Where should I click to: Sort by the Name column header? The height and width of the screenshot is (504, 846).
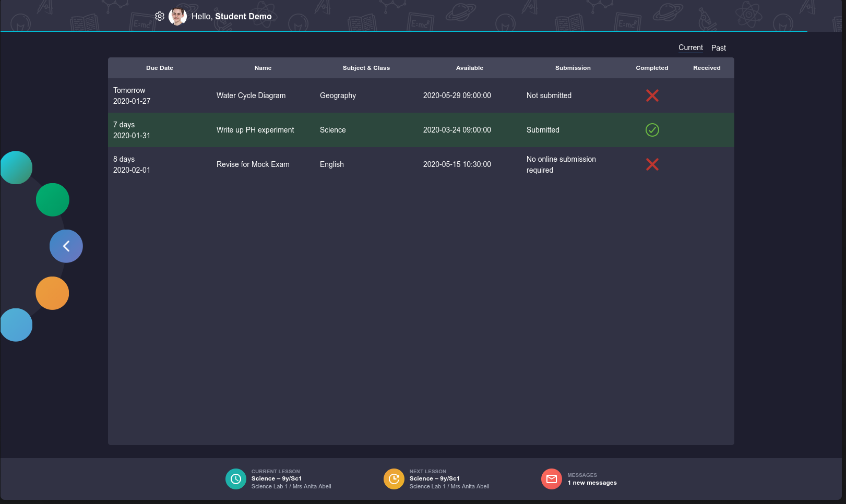pos(263,68)
